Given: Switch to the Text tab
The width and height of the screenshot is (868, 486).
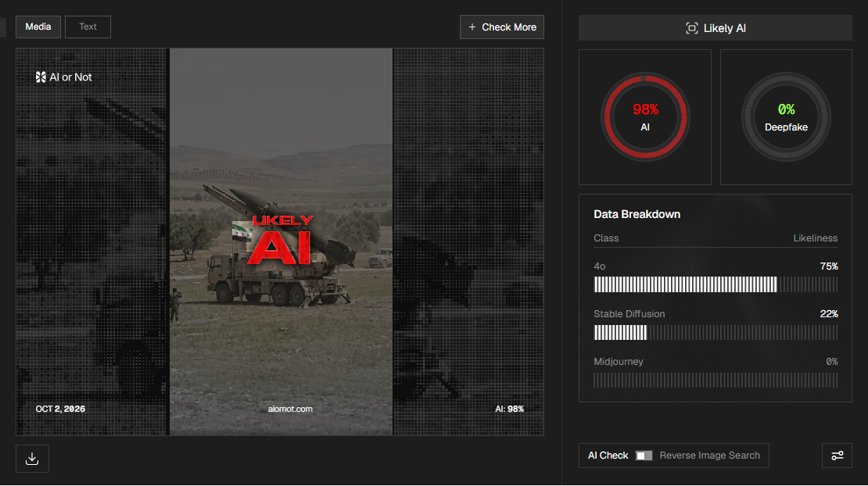Looking at the screenshot, I should coord(88,27).
